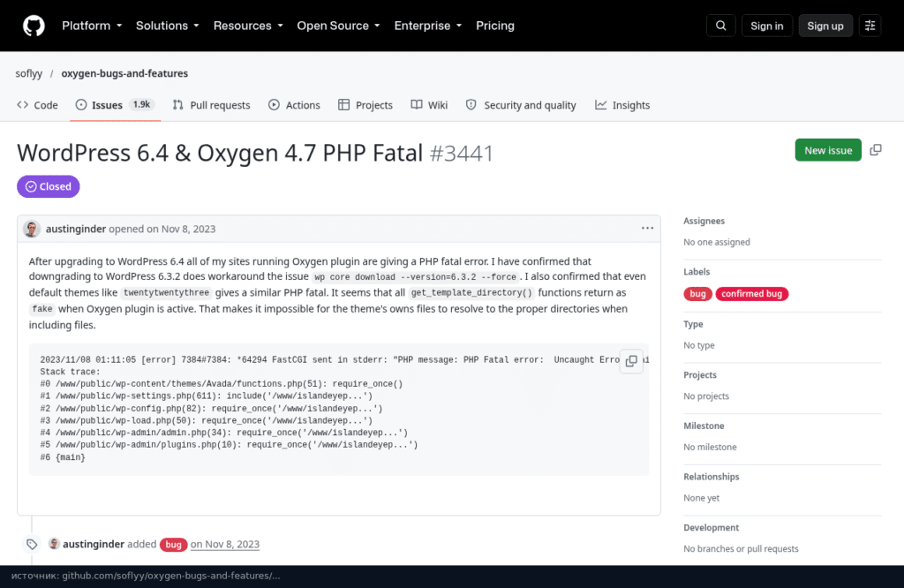Click the 'No one assigned' text

pyautogui.click(x=717, y=242)
